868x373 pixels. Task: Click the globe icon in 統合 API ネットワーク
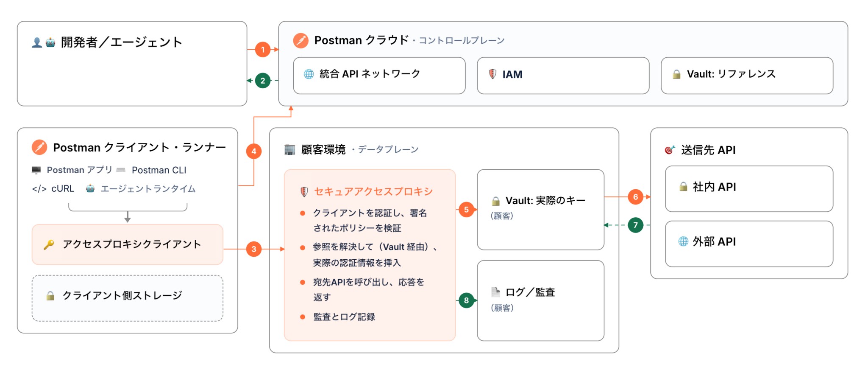pos(309,74)
